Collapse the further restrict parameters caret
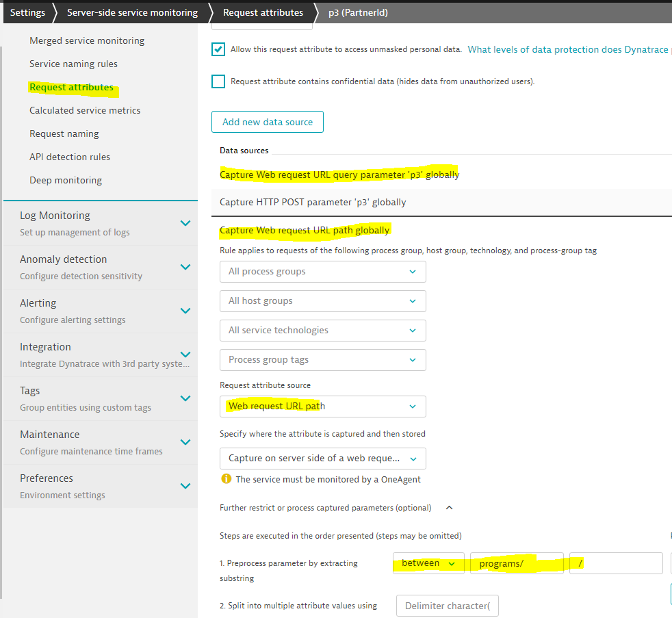Screen dimensions: 672x618 point(449,508)
